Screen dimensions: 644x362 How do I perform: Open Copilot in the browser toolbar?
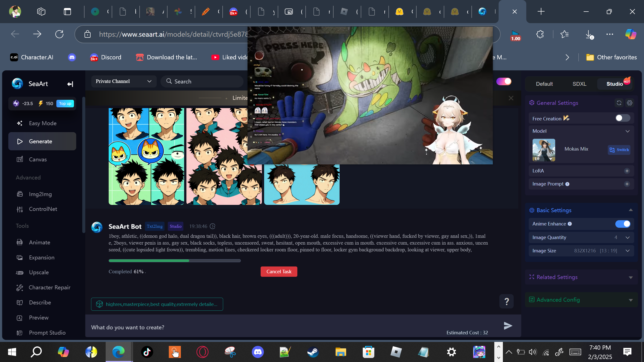[631, 34]
